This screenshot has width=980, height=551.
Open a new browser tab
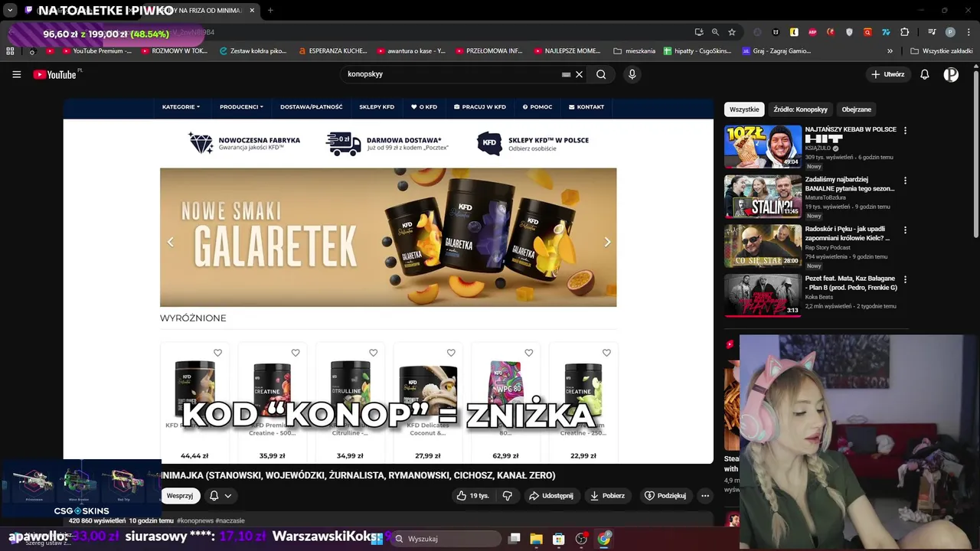coord(270,11)
